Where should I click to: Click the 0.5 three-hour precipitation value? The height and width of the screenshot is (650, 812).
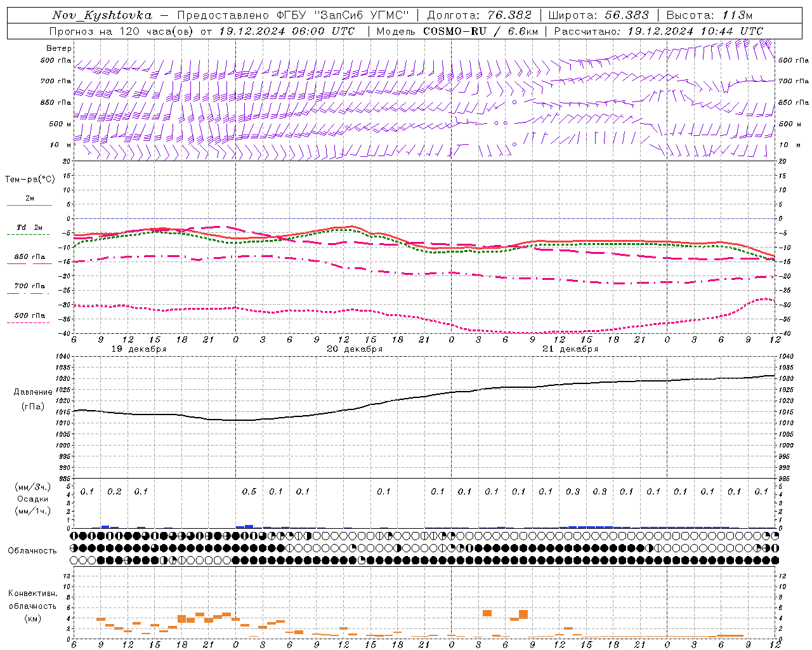249,492
